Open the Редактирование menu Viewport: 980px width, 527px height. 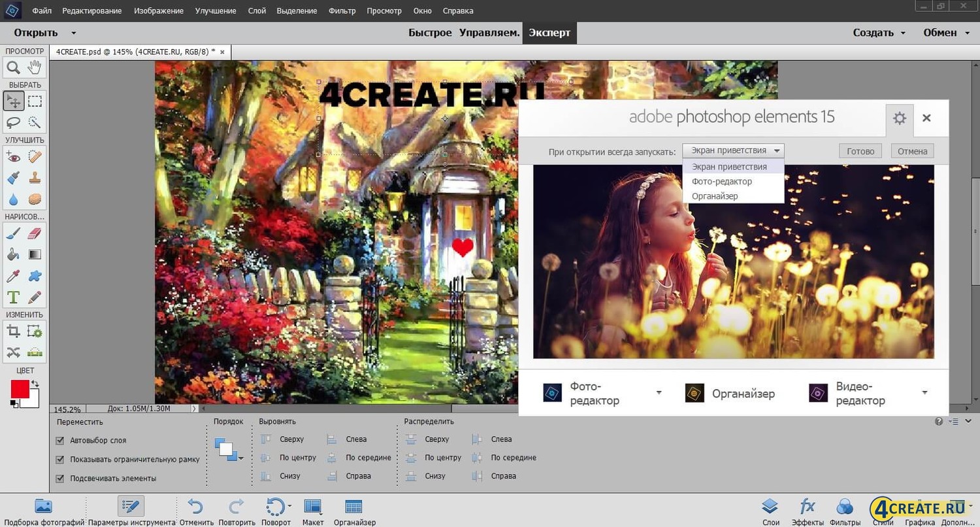(x=92, y=11)
